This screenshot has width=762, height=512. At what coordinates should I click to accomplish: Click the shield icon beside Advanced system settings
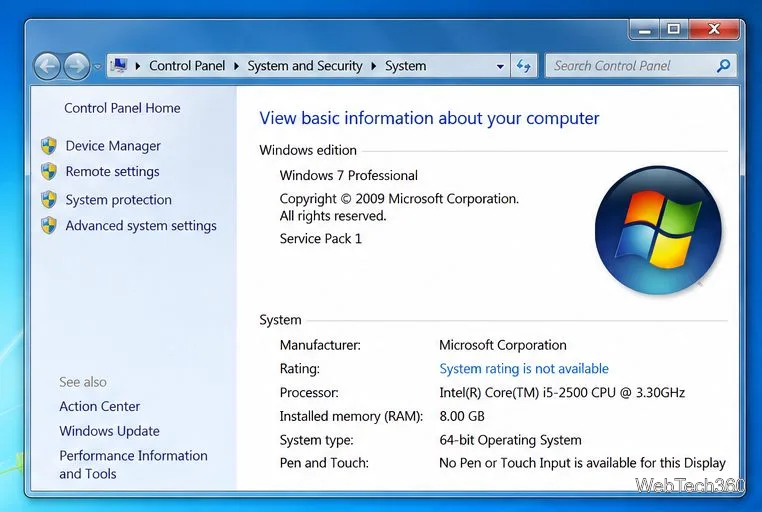(49, 225)
